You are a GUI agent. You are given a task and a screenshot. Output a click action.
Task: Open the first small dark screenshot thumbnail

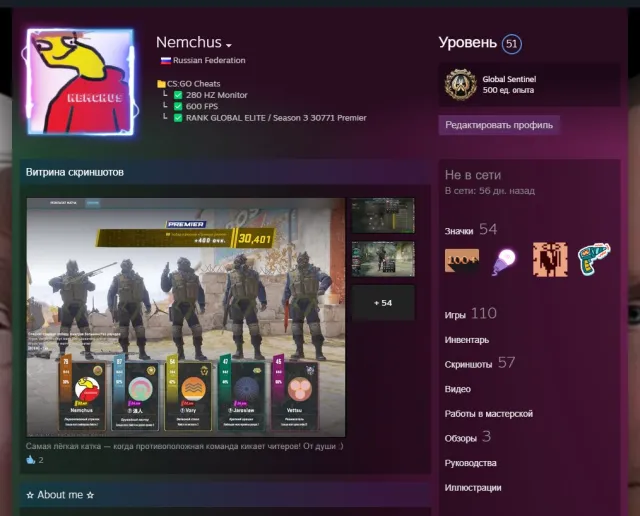click(383, 216)
